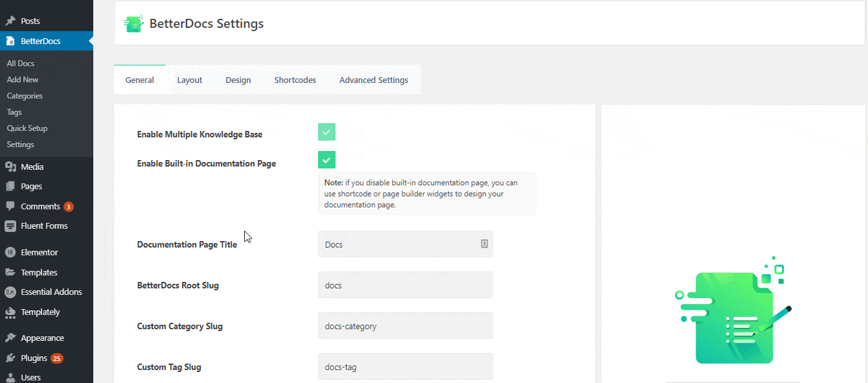Click the 'Documentation Page Title' label
Screen dimensions: 868x383
tap(187, 245)
